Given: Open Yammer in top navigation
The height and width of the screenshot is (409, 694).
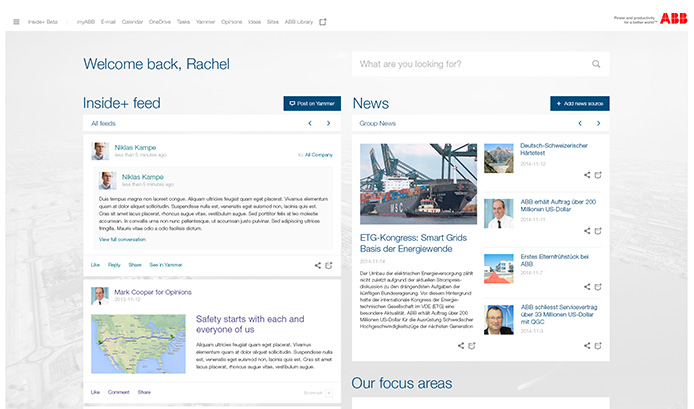Looking at the screenshot, I should 205,22.
